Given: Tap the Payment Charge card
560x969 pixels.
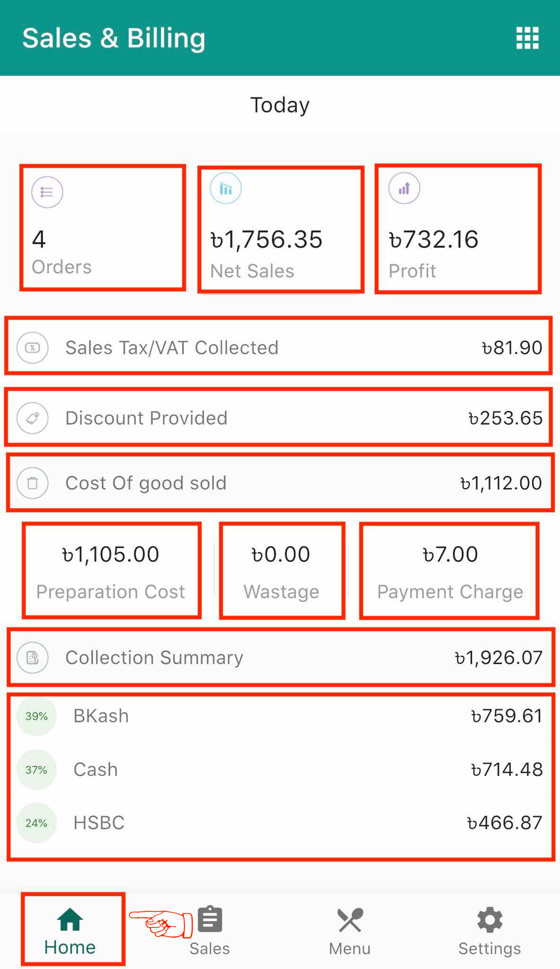Looking at the screenshot, I should [450, 571].
